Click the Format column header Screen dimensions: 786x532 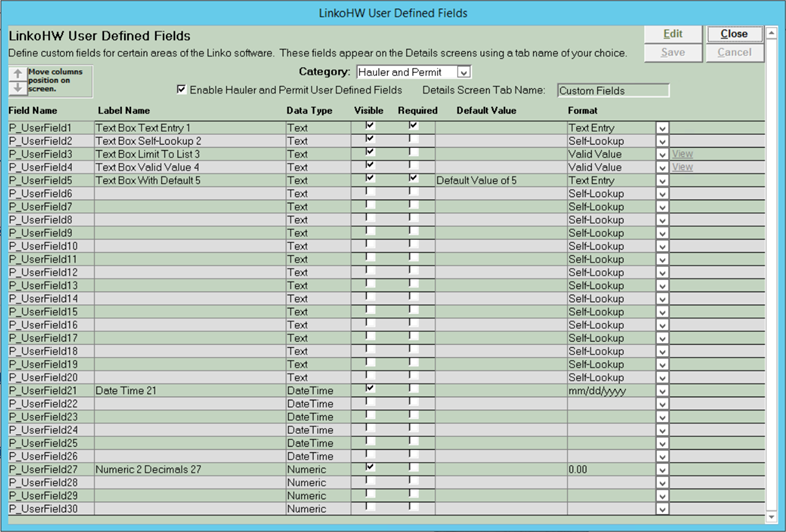[582, 110]
